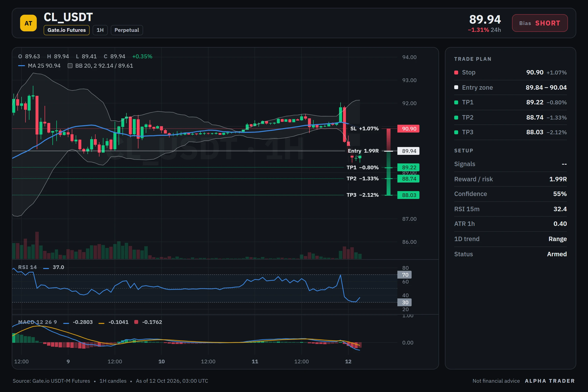588x392 pixels.
Task: Click the TP1 −0.80% chart label
Action: click(363, 168)
